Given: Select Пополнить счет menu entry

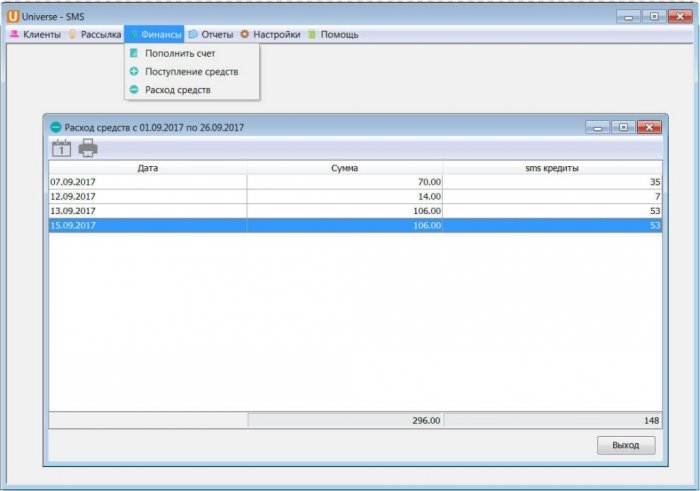Looking at the screenshot, I should (x=179, y=53).
